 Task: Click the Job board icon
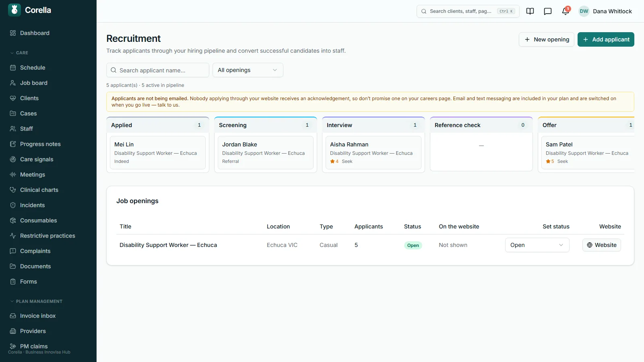[x=13, y=83]
